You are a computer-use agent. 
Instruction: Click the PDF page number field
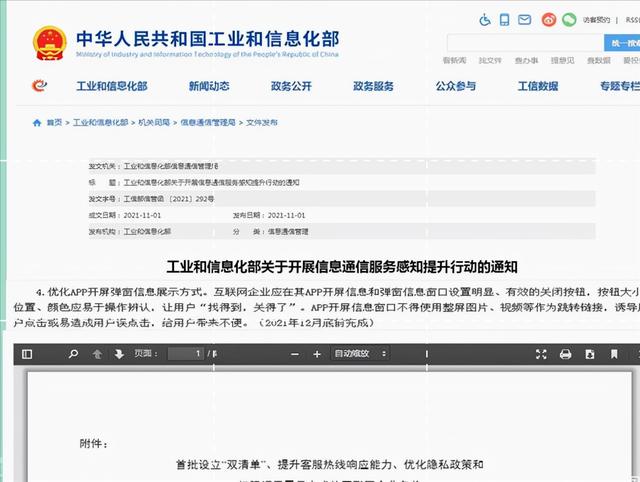[x=186, y=353]
